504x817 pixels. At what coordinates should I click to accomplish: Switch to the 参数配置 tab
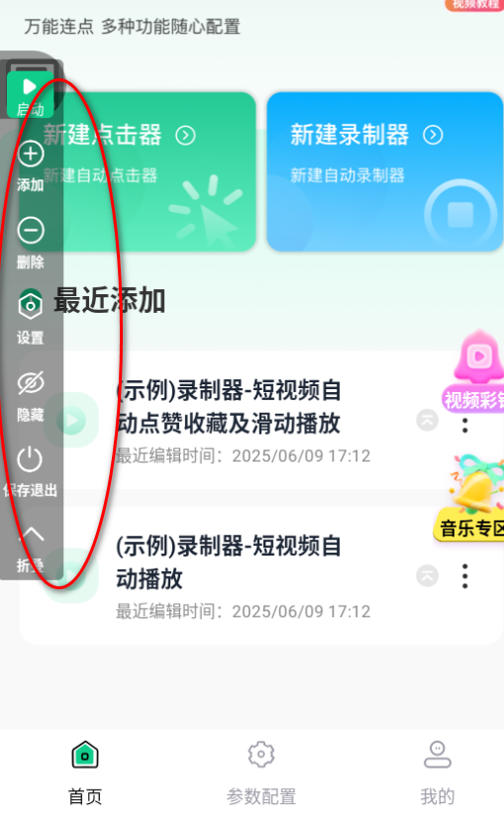261,773
